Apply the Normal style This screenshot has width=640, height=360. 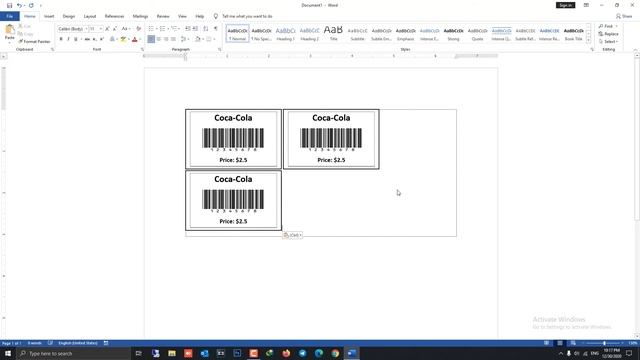click(237, 33)
